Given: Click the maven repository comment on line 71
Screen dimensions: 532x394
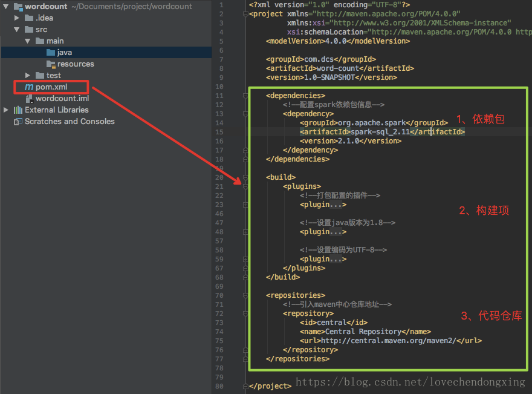Looking at the screenshot, I should tap(337, 304).
